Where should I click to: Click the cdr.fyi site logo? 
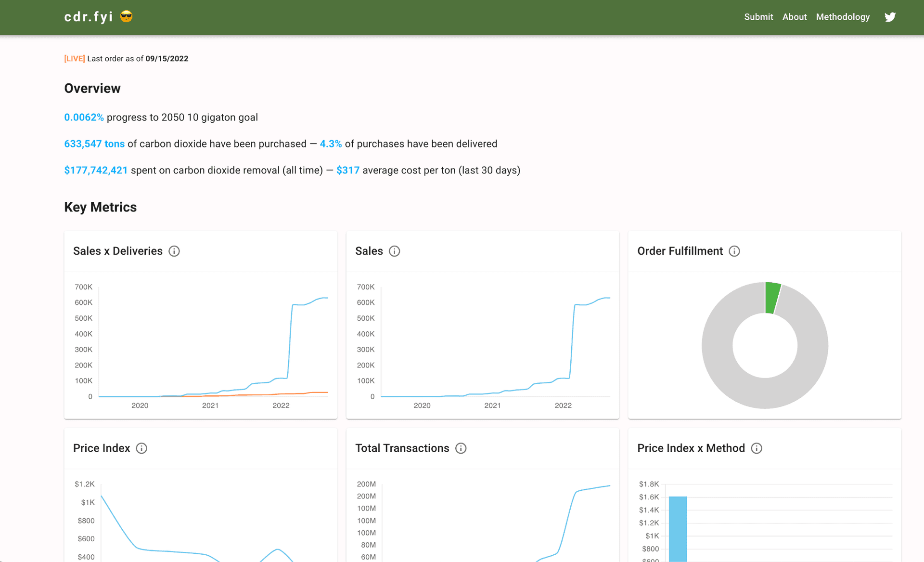(89, 17)
